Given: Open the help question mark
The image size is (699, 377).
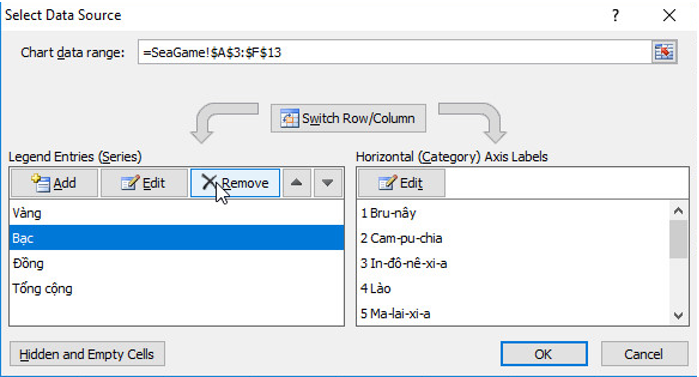Looking at the screenshot, I should (x=616, y=16).
